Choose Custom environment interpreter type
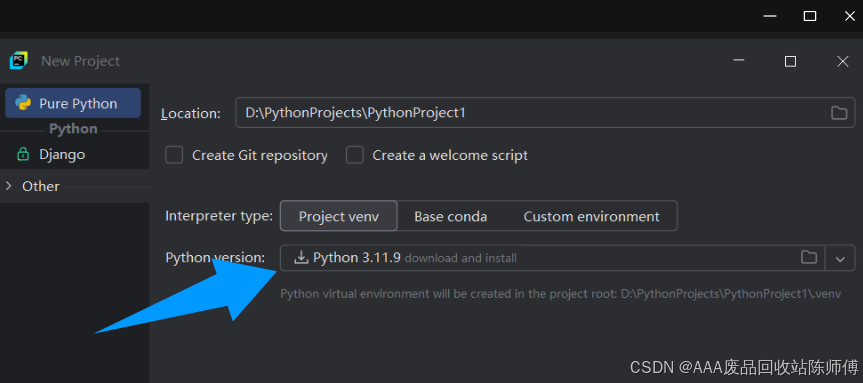Viewport: 863px width, 383px height. coord(591,216)
